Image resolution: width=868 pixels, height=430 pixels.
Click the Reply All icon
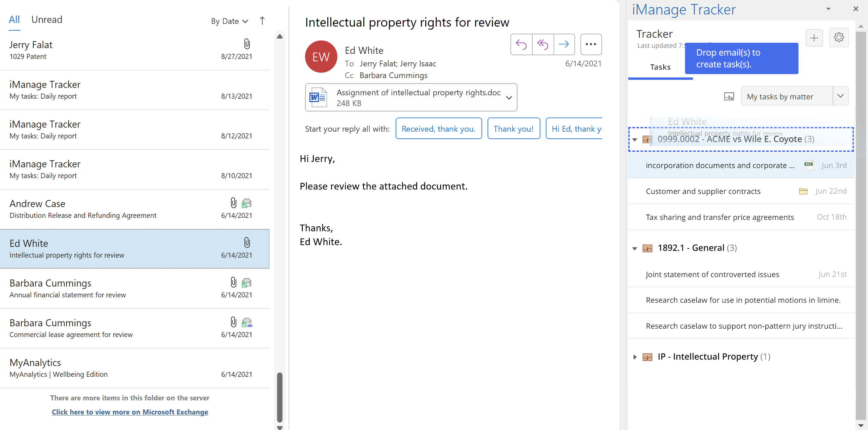[x=542, y=44]
